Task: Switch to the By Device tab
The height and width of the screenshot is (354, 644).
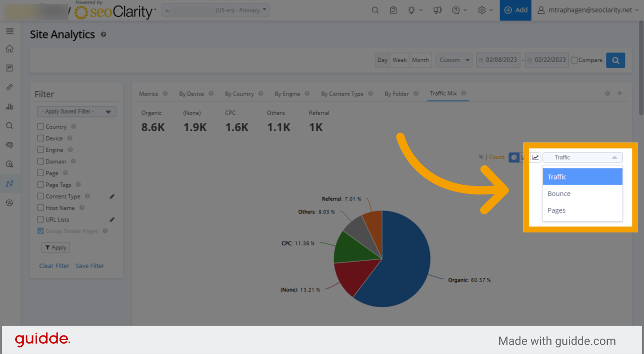Action: pyautogui.click(x=193, y=93)
